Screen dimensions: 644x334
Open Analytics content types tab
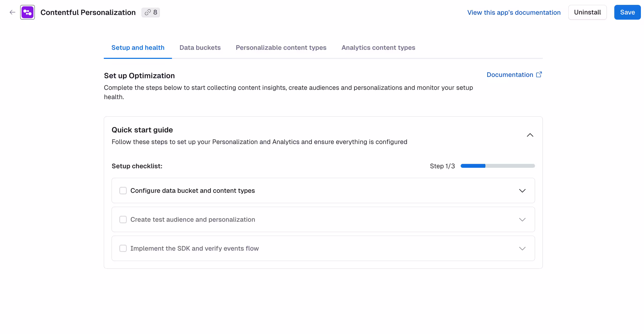(378, 48)
